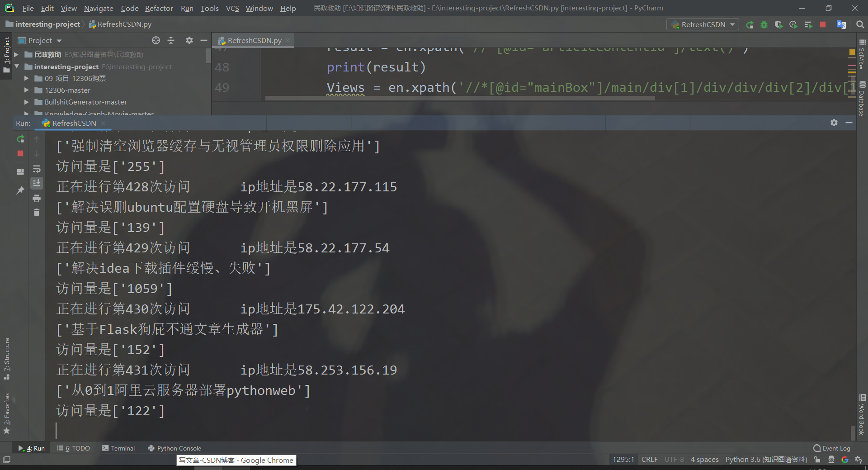This screenshot has height=470, width=868.
Task: Click the hector inspector icon in status bar
Action: (x=831, y=460)
